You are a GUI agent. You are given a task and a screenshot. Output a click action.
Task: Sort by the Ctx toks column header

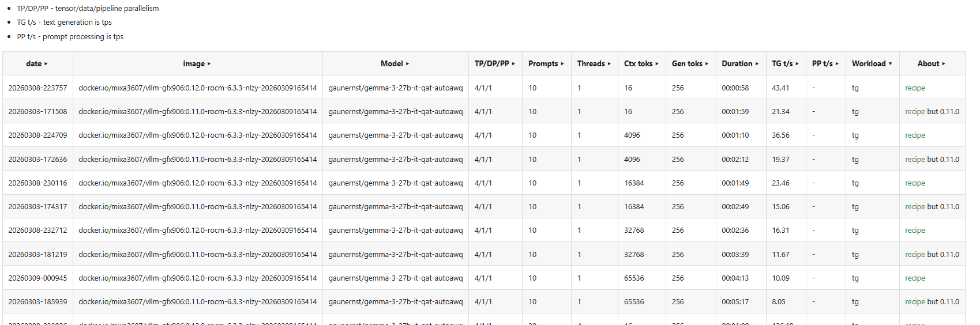[641, 63]
